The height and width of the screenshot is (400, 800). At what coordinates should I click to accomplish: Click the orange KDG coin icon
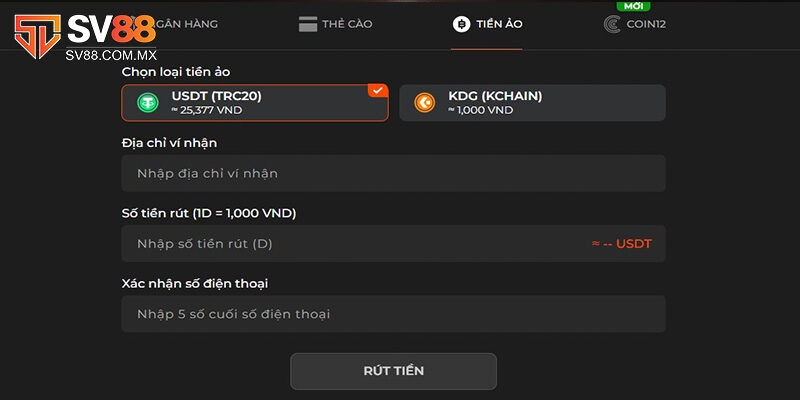[425, 103]
